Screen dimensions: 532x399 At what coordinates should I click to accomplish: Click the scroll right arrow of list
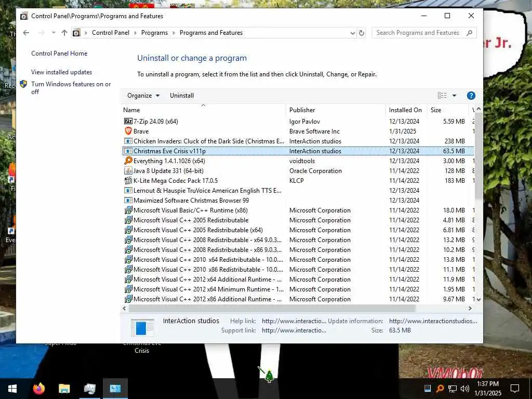(470, 309)
